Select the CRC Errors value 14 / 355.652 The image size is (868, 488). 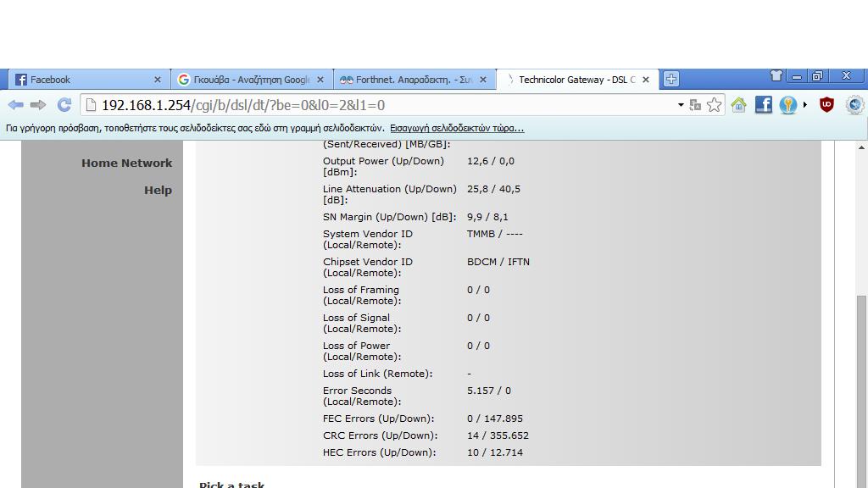point(498,435)
